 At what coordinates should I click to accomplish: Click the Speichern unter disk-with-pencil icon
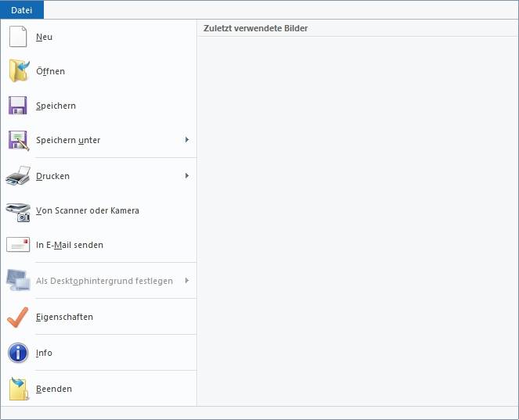coord(19,140)
